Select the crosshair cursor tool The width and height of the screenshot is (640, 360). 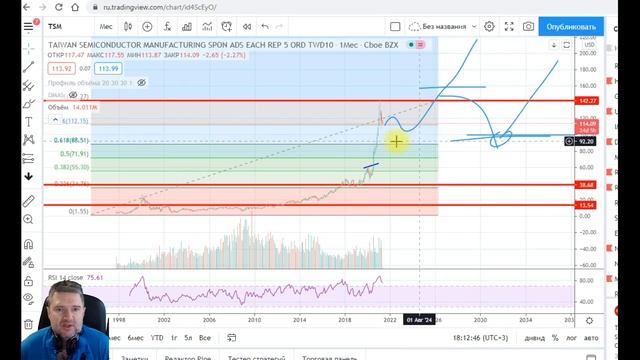coord(29,49)
